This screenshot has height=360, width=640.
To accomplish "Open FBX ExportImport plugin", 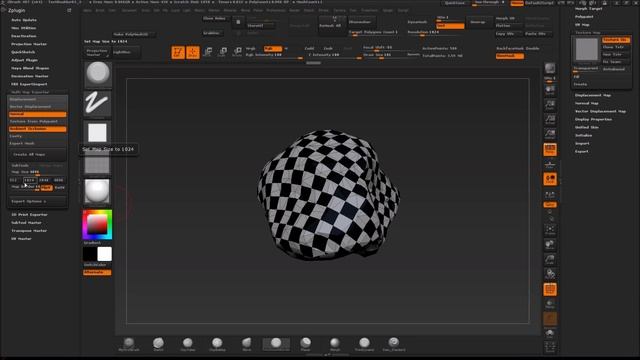I will (29, 84).
